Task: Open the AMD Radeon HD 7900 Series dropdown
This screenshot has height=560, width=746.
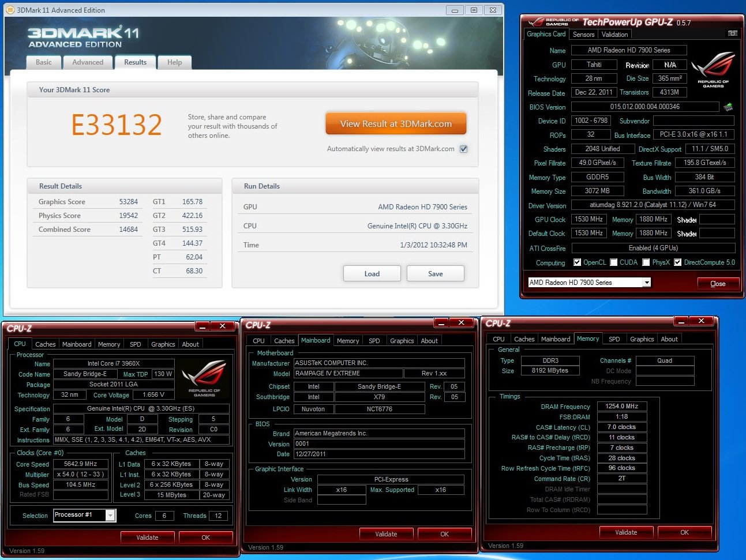Action: 589,283
